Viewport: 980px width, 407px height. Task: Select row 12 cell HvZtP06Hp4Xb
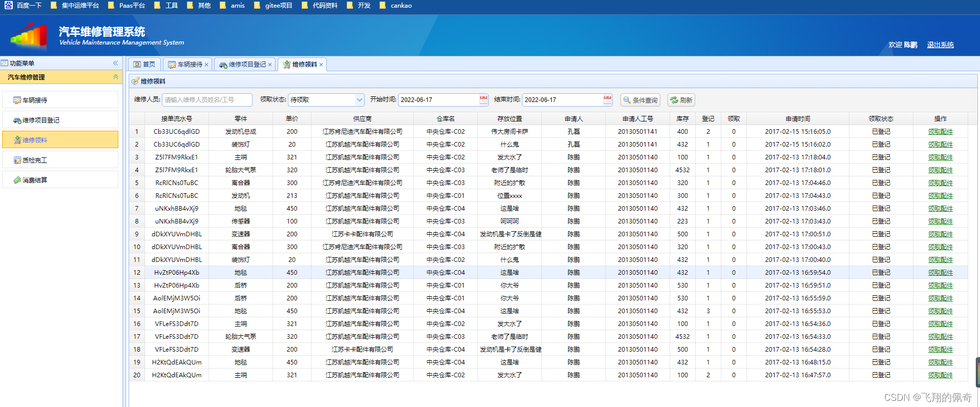[x=177, y=273]
